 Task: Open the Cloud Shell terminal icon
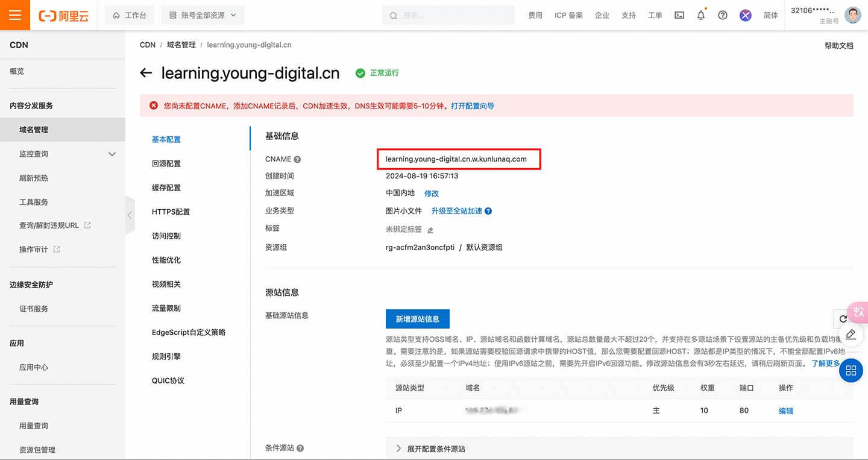679,16
